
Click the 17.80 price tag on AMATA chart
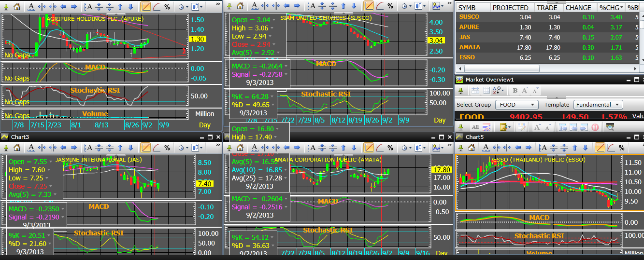click(x=441, y=170)
